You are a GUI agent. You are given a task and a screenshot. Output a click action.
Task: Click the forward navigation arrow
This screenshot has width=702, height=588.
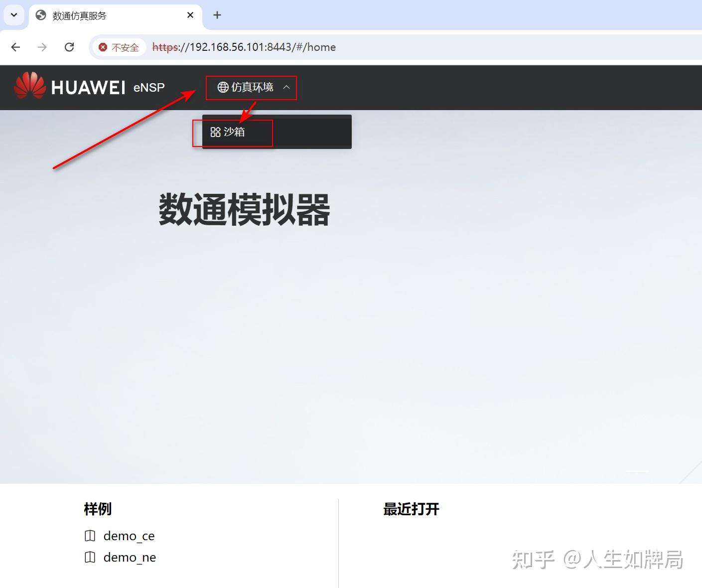[x=42, y=47]
